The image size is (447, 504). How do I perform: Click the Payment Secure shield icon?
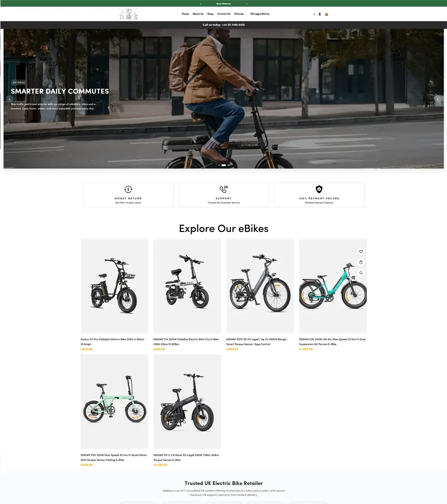click(x=319, y=189)
